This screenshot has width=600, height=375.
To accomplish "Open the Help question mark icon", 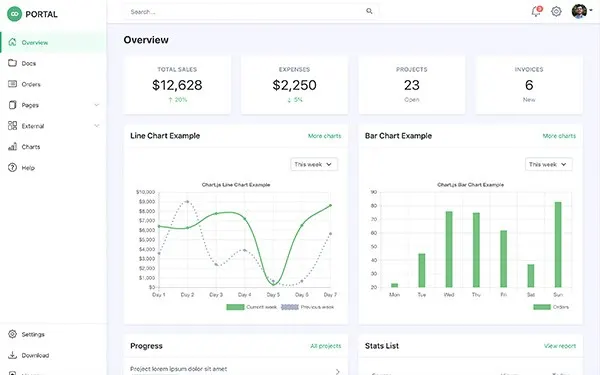I will [x=13, y=168].
